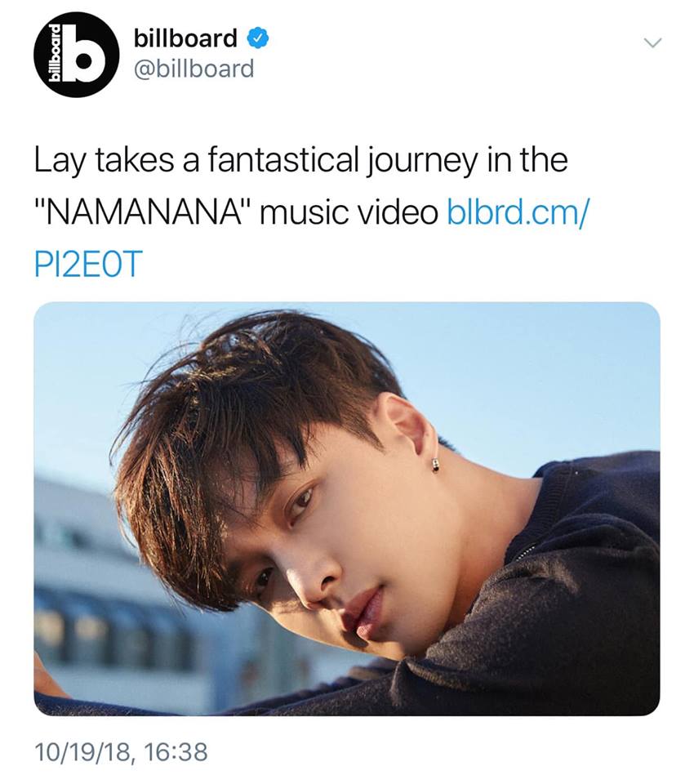The image size is (694, 784).
Task: Expand the tweet options chevron
Action: point(652,43)
